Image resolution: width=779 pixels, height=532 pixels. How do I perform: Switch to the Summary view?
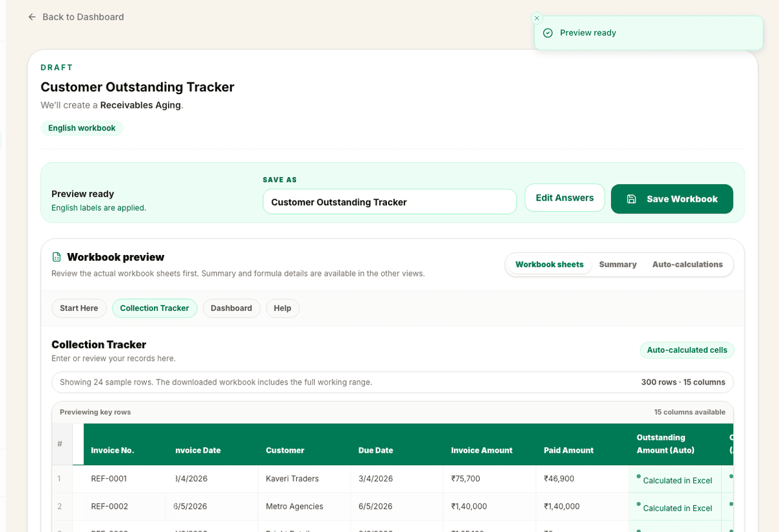(618, 265)
